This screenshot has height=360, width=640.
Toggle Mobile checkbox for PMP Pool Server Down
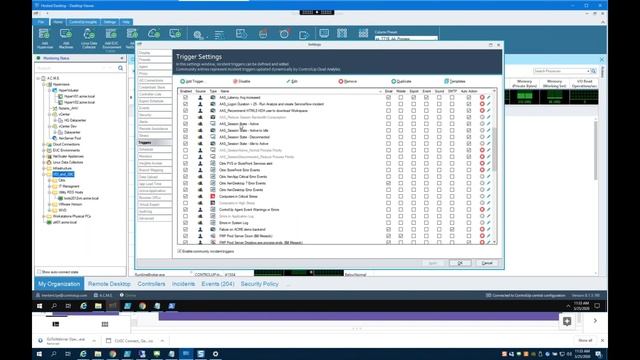pos(401,236)
